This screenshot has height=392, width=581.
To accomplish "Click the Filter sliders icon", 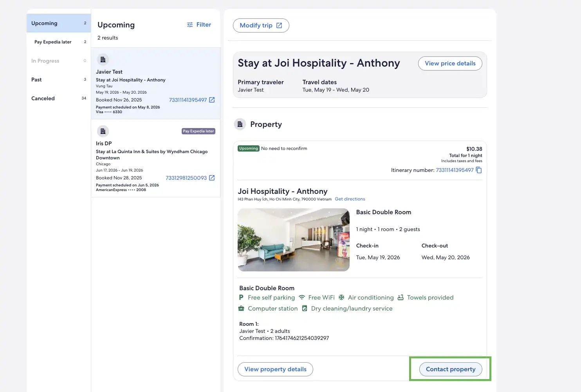I will 190,25.
